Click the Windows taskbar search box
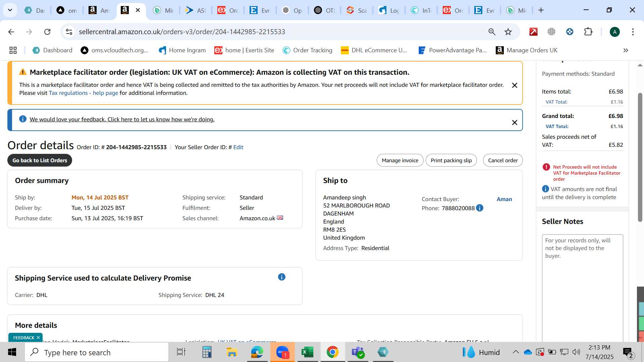This screenshot has width=644, height=362. click(97, 352)
